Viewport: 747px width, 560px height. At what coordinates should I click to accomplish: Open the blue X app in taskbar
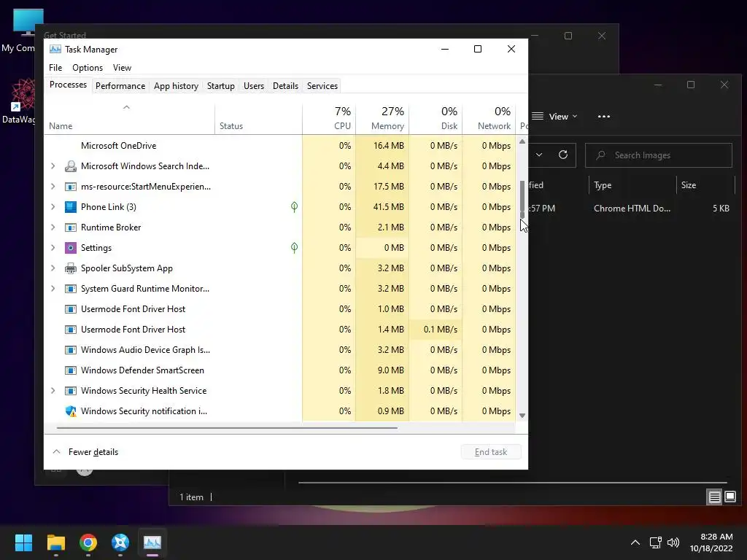pyautogui.click(x=120, y=542)
